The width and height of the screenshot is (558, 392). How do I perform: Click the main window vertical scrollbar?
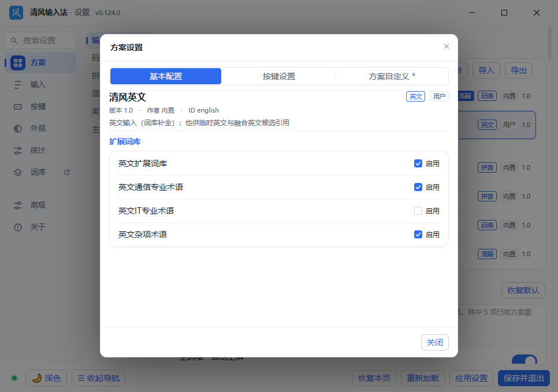[x=549, y=43]
